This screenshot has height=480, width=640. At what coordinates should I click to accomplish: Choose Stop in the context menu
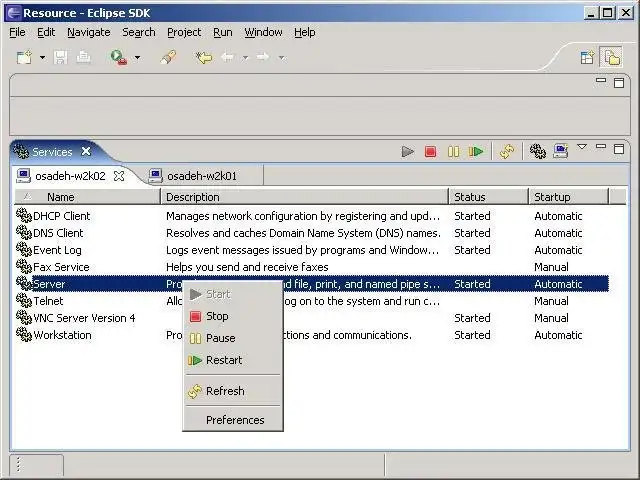[x=233, y=316]
